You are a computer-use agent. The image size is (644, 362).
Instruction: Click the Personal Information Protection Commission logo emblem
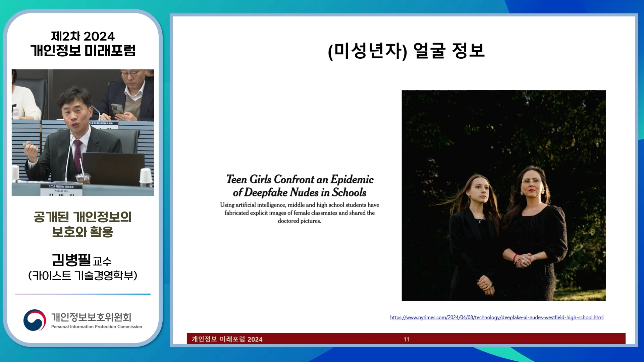tap(35, 320)
